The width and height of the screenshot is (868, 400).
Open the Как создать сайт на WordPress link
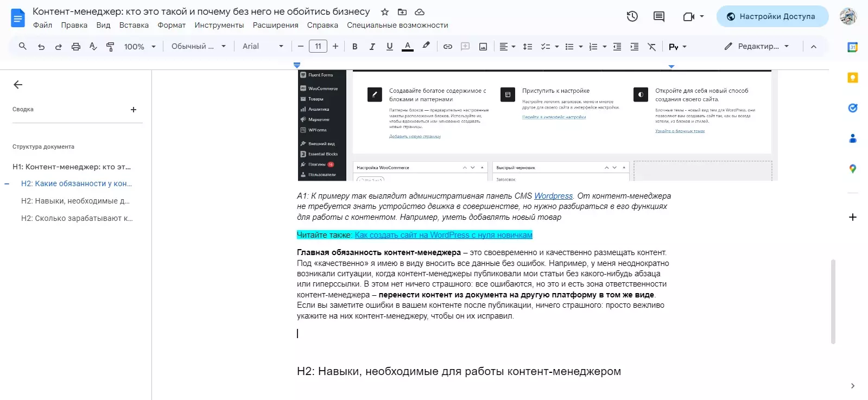[443, 235]
